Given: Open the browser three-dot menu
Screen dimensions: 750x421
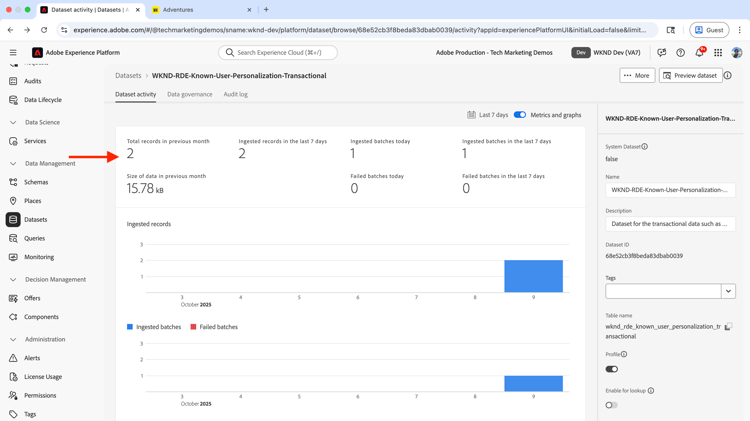Looking at the screenshot, I should click(739, 30).
